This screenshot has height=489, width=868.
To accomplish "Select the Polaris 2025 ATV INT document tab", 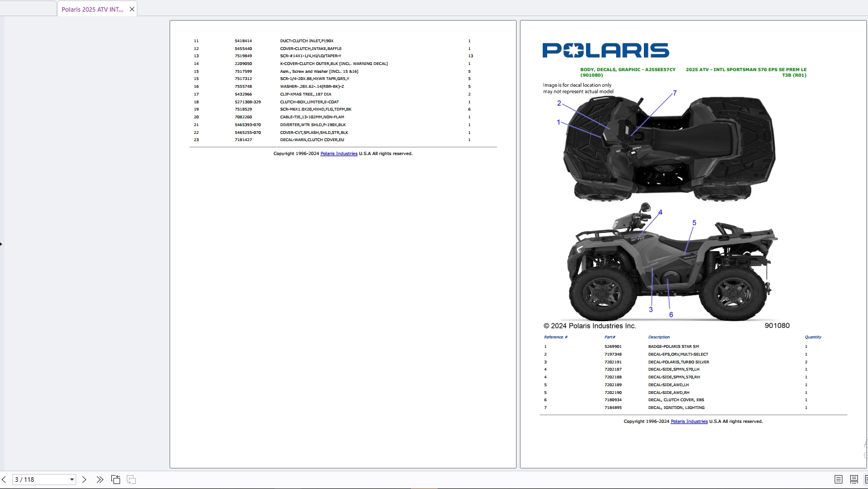I will pyautogui.click(x=92, y=9).
